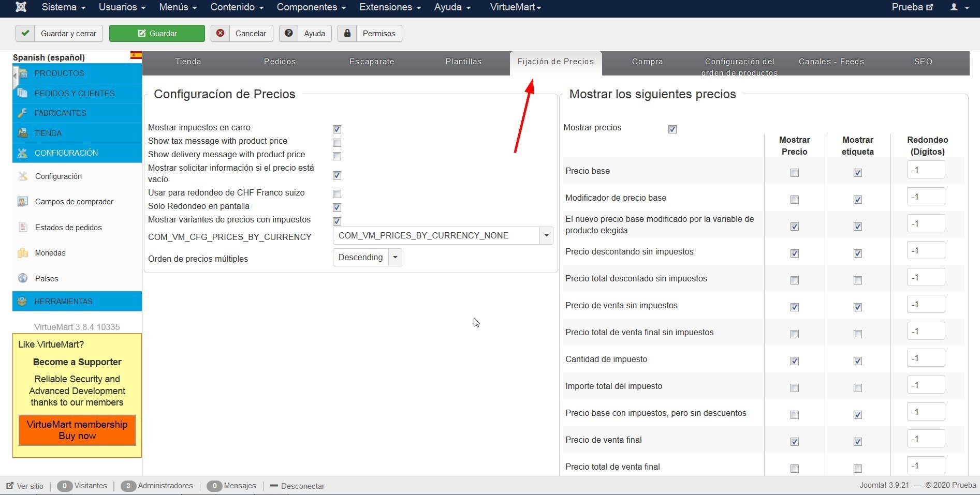Open the SEO tab
Image resolution: width=980 pixels, height=495 pixels.
923,62
